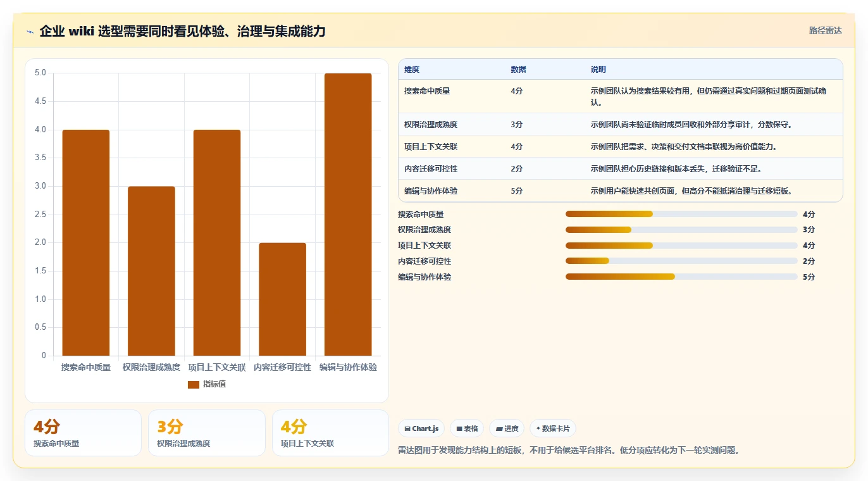The height and width of the screenshot is (481, 868).
Task: Click the 3分 value in the table
Action: pos(517,125)
